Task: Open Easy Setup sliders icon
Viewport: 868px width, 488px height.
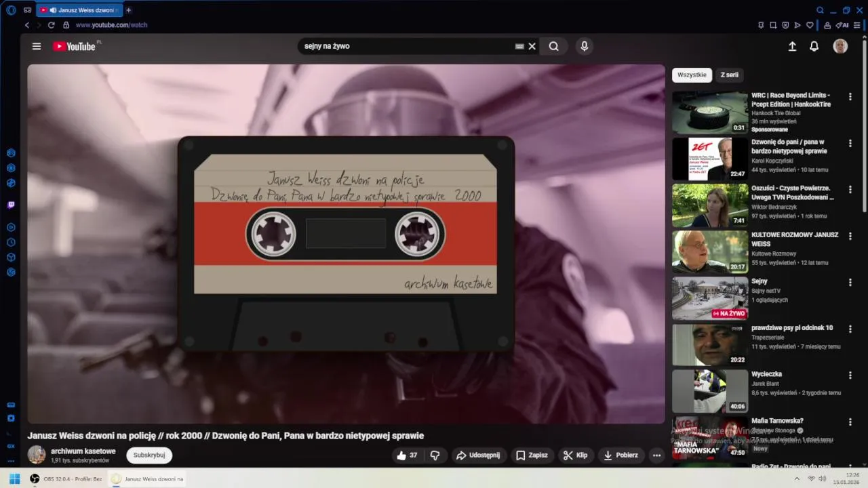Action: [858, 25]
